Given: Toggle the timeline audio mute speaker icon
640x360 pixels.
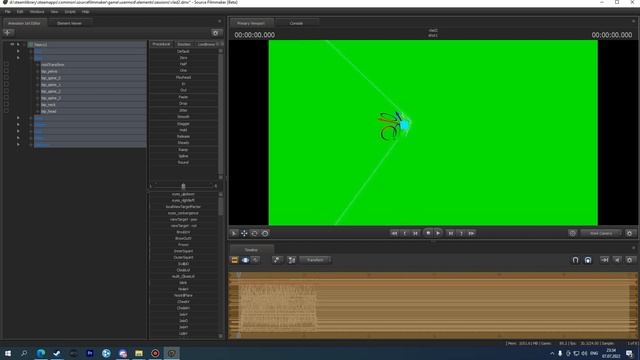Looking at the screenshot, I should pyautogui.click(x=617, y=260).
